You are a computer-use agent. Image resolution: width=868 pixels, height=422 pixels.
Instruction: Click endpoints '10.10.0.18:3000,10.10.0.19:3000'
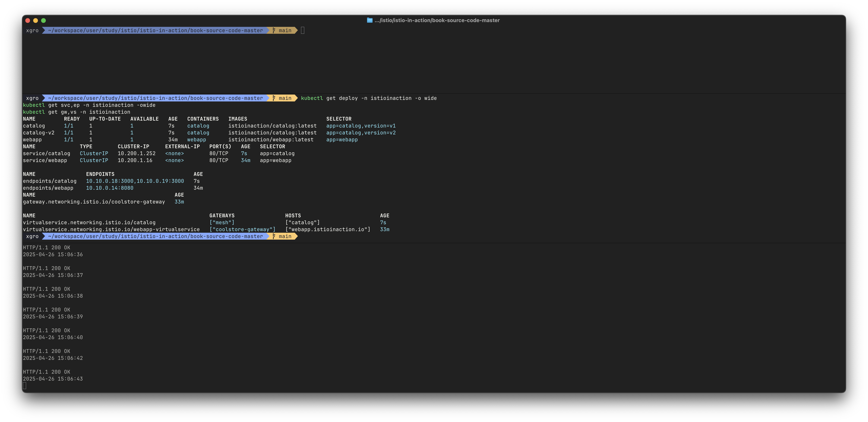[x=135, y=181]
